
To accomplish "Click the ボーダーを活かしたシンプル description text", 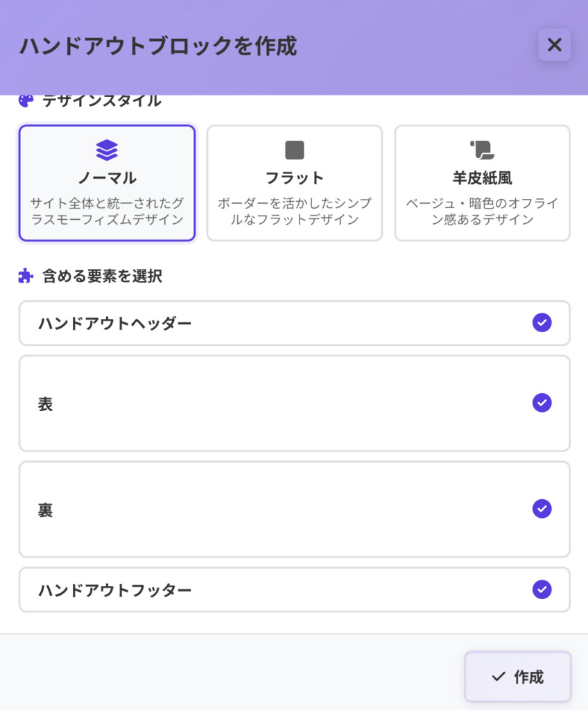I will pos(295,204).
